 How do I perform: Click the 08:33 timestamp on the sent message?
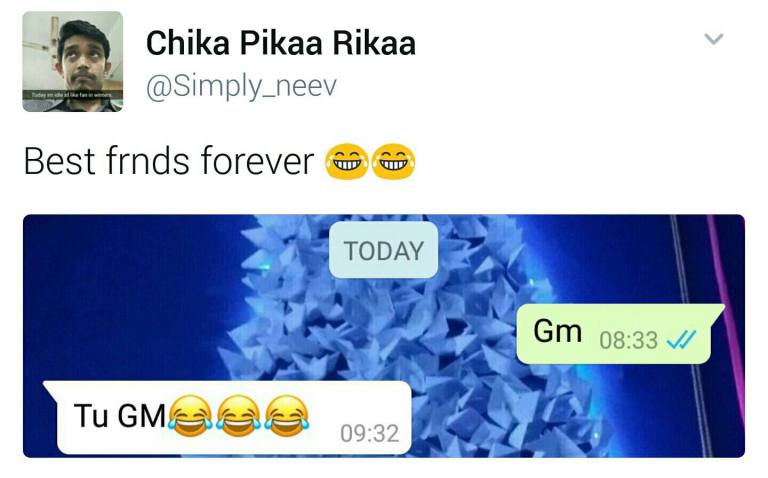tap(628, 340)
